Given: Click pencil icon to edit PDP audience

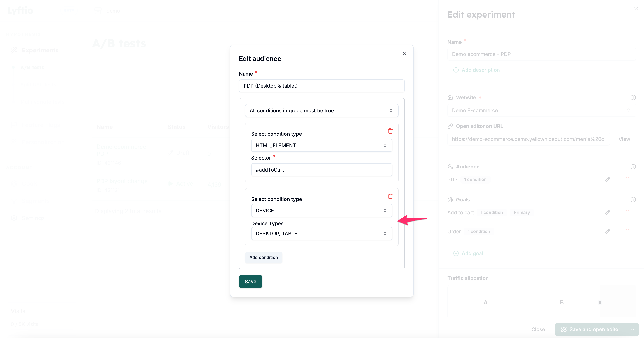Looking at the screenshot, I should [607, 179].
